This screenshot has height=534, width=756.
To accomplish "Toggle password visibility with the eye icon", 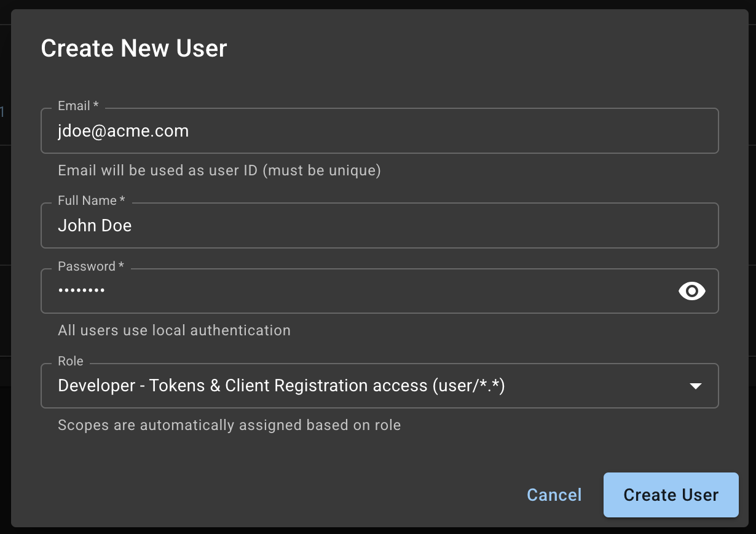I will (x=691, y=291).
